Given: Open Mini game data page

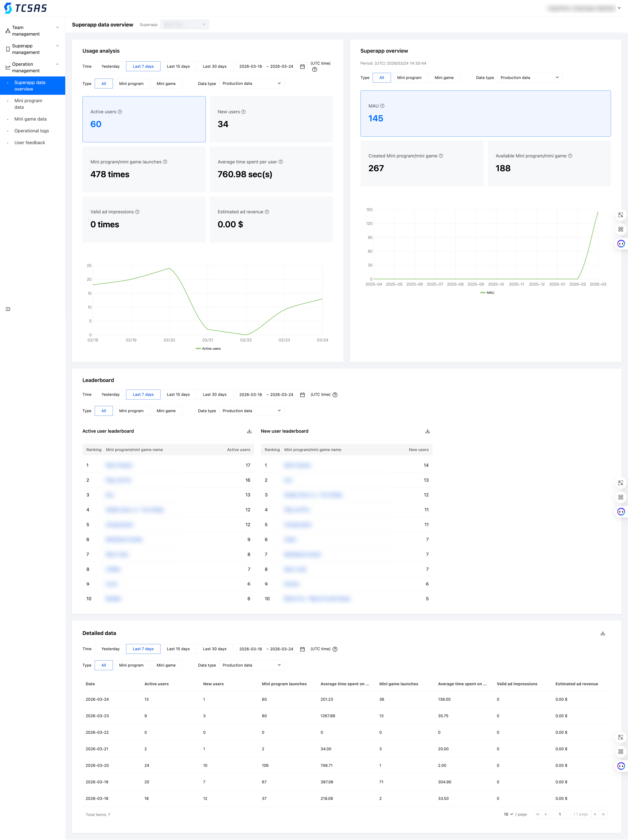Looking at the screenshot, I should pyautogui.click(x=30, y=119).
